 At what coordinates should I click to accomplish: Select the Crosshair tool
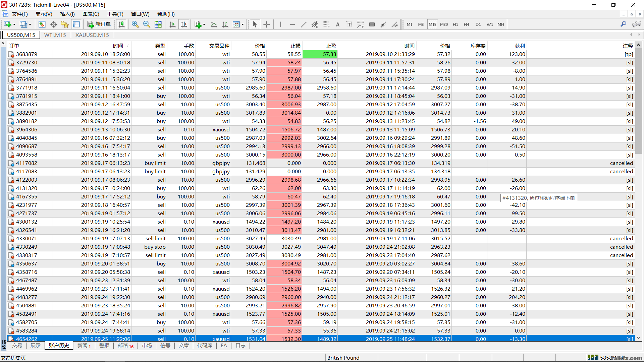tap(267, 24)
